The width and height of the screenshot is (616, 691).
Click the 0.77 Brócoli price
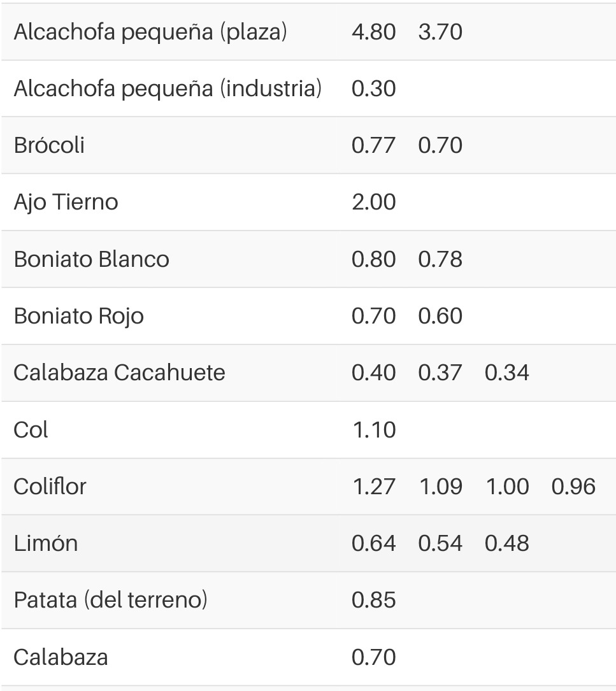coord(373,145)
